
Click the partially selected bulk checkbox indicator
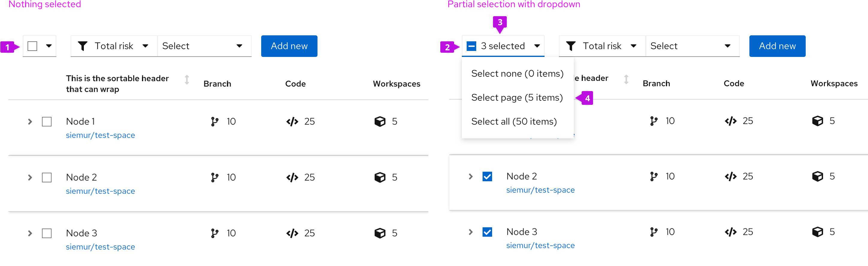coord(471,46)
